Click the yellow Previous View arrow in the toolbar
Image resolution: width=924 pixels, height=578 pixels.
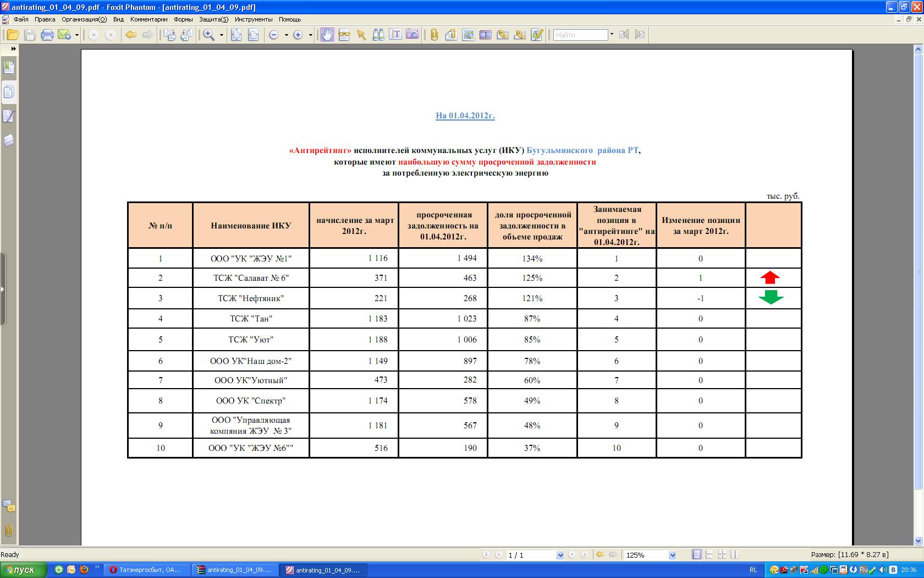pos(131,35)
